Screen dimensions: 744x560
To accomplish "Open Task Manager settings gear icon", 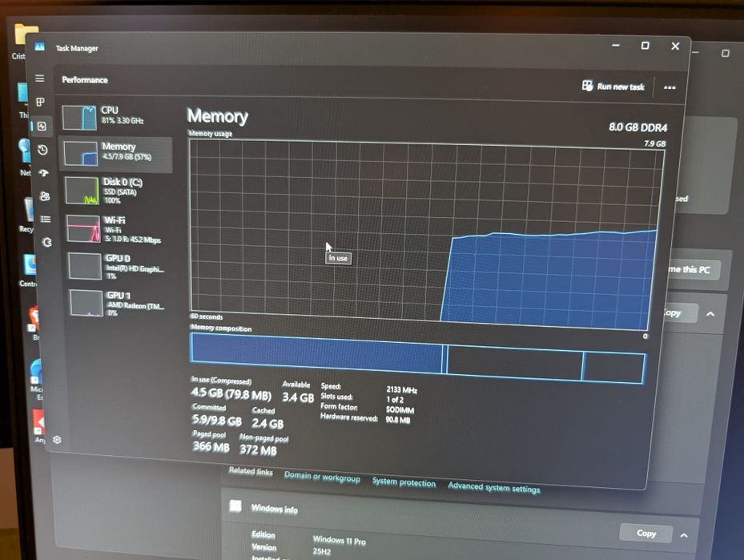I will pyautogui.click(x=57, y=440).
